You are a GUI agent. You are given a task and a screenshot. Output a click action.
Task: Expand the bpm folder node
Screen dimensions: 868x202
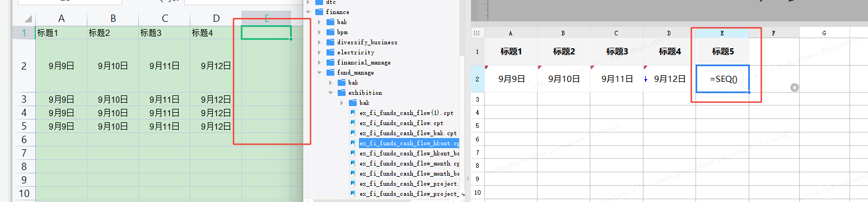click(320, 32)
